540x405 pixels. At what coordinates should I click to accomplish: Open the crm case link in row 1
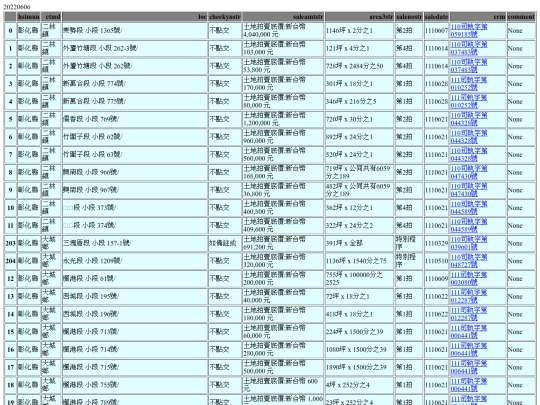(x=469, y=48)
